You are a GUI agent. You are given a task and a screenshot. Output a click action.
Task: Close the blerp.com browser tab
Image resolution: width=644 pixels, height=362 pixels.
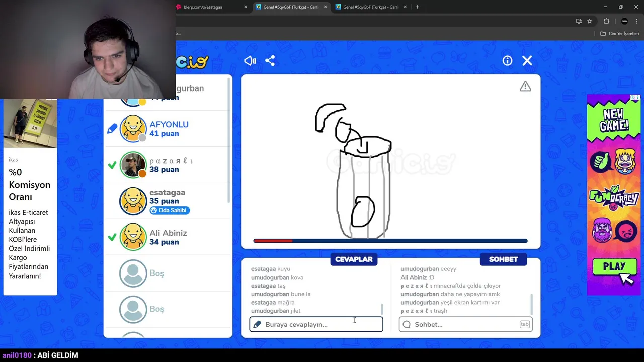pos(246,7)
